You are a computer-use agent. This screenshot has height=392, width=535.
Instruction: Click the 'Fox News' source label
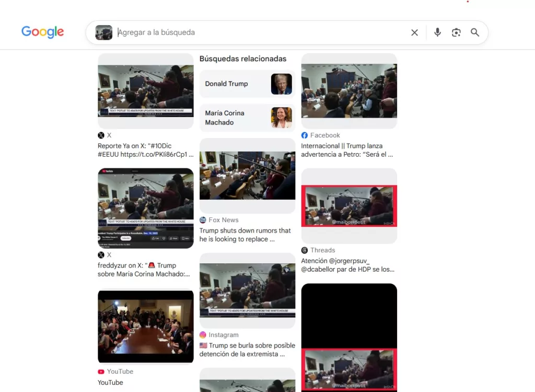click(x=224, y=220)
